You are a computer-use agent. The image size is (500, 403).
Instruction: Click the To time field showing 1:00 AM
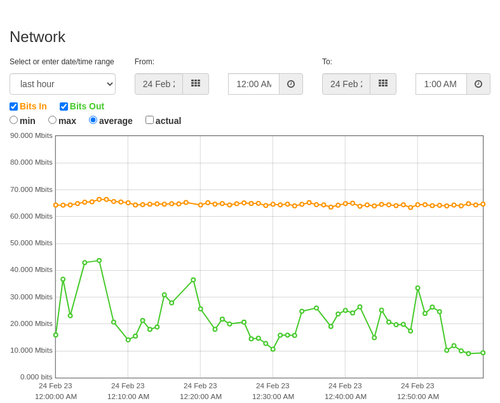tap(441, 84)
